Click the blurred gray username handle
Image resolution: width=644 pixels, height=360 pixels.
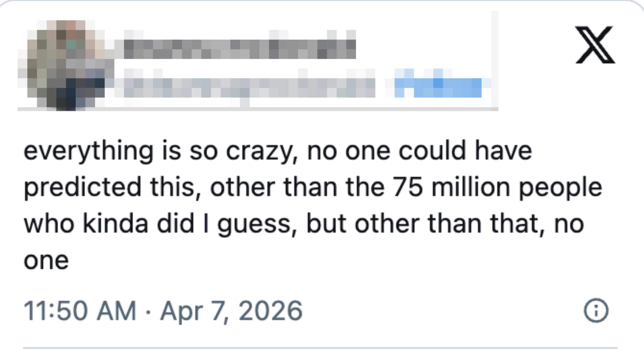249,87
